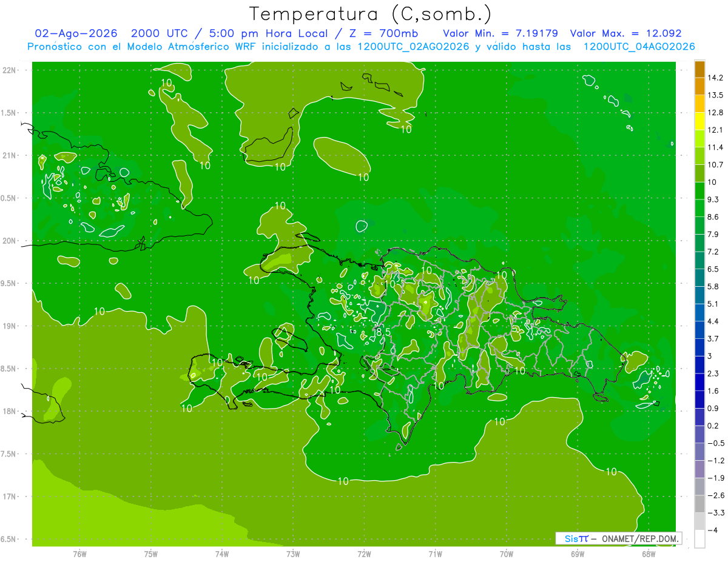This screenshot has height=562, width=728.
Task: Click the white "8.5" contour label on map
Action: pyautogui.click(x=383, y=332)
